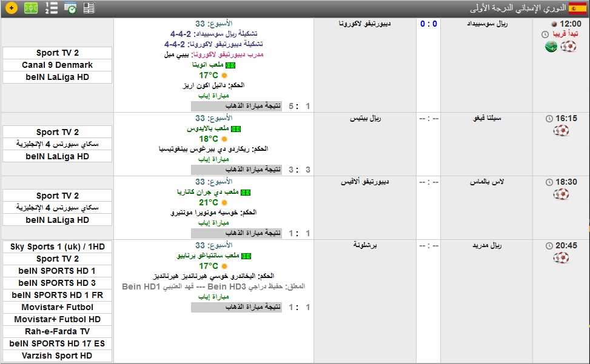
Task: Select beIN SPORTS HD 17 ES channel
Action: tap(57, 343)
